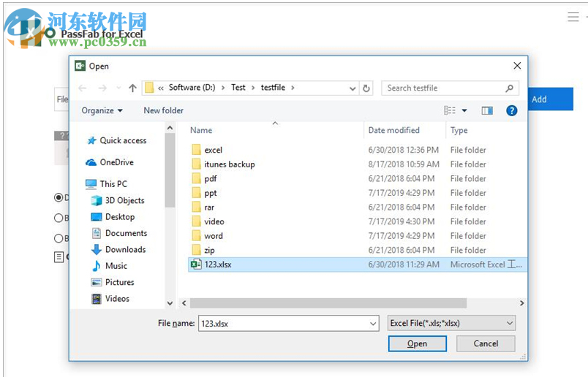This screenshot has height=377, width=588.
Task: Click the Cancel button
Action: 486,343
